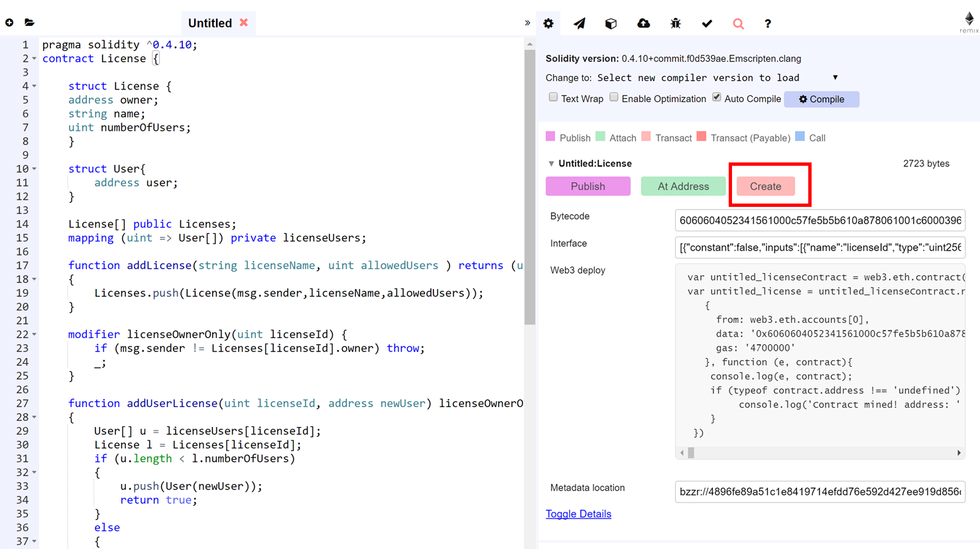Uncheck the Auto Compile checkbox
980x549 pixels.
point(717,97)
